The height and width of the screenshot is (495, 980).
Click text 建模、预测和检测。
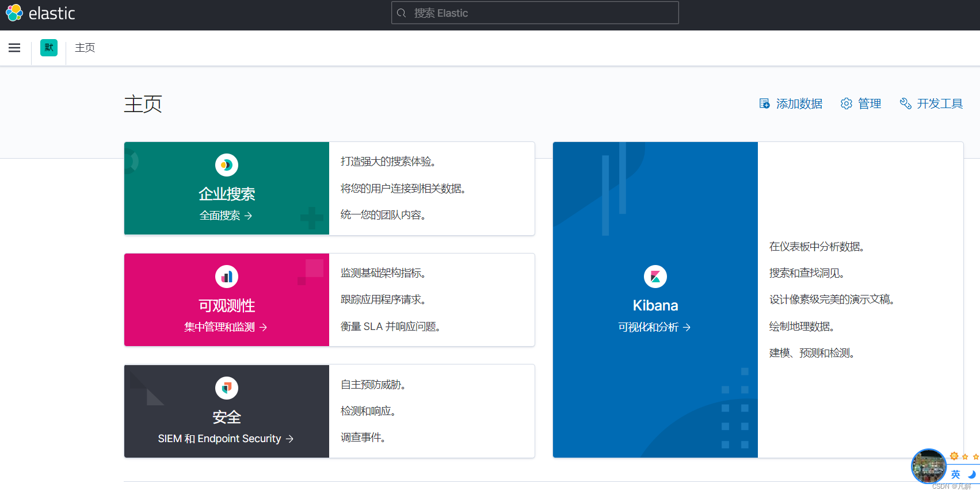point(813,353)
